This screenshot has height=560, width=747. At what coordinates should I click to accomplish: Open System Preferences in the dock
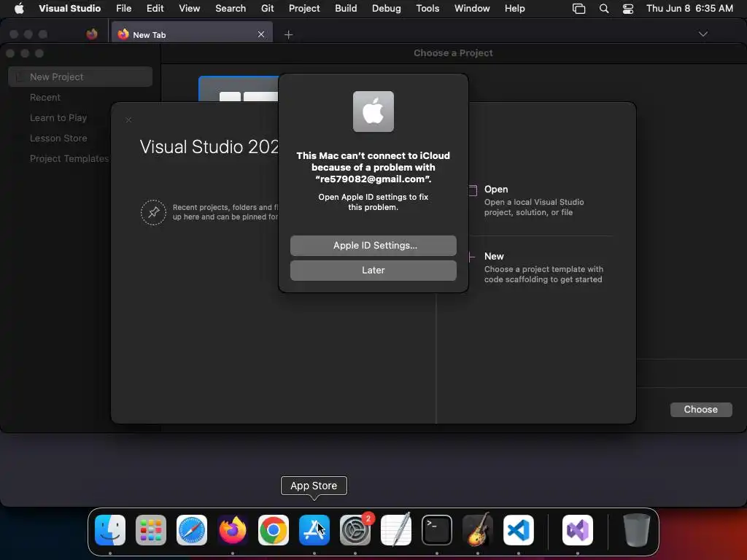click(355, 530)
